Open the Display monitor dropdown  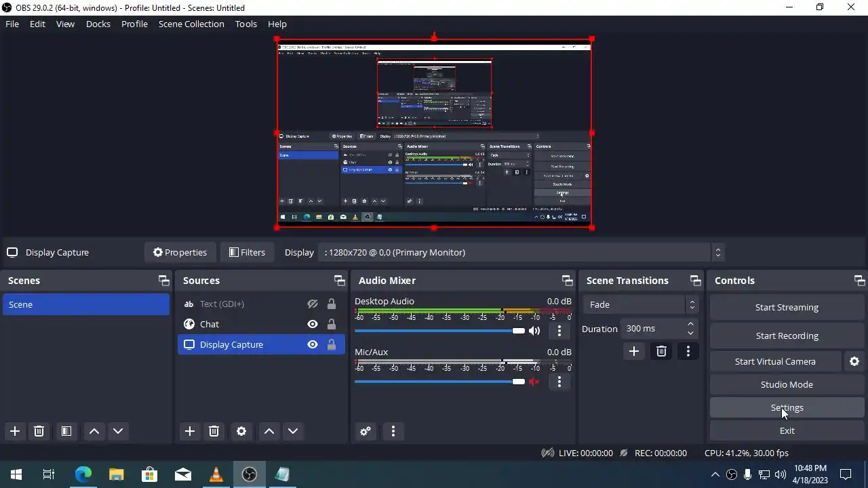click(522, 252)
